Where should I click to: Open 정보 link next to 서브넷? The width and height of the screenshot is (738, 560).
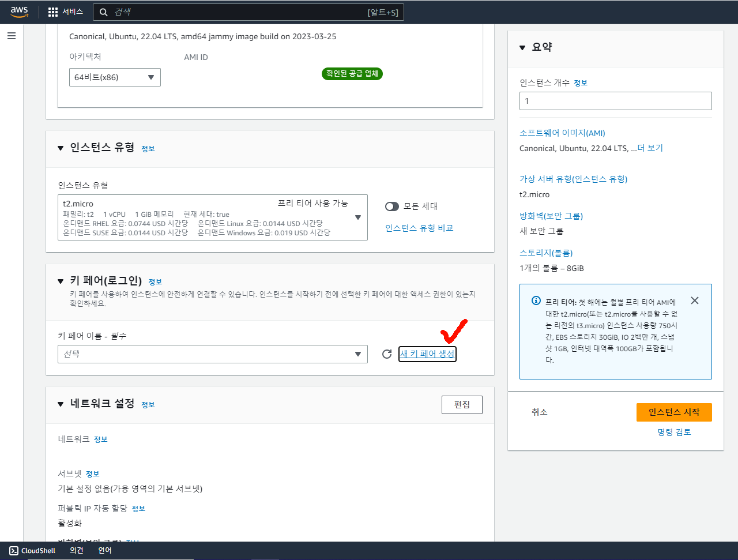click(93, 474)
